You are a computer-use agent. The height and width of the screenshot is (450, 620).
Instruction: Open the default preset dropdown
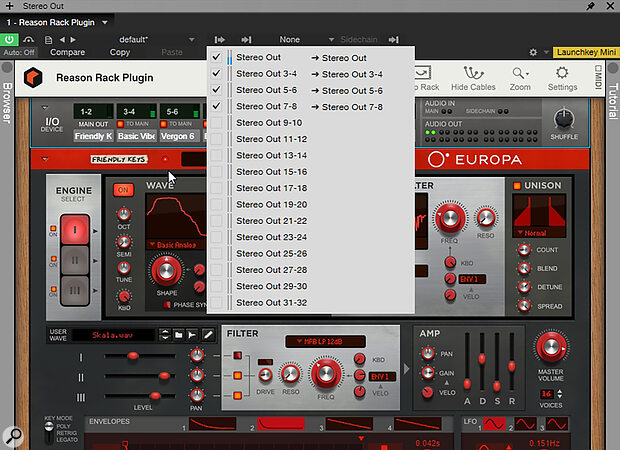[x=192, y=40]
